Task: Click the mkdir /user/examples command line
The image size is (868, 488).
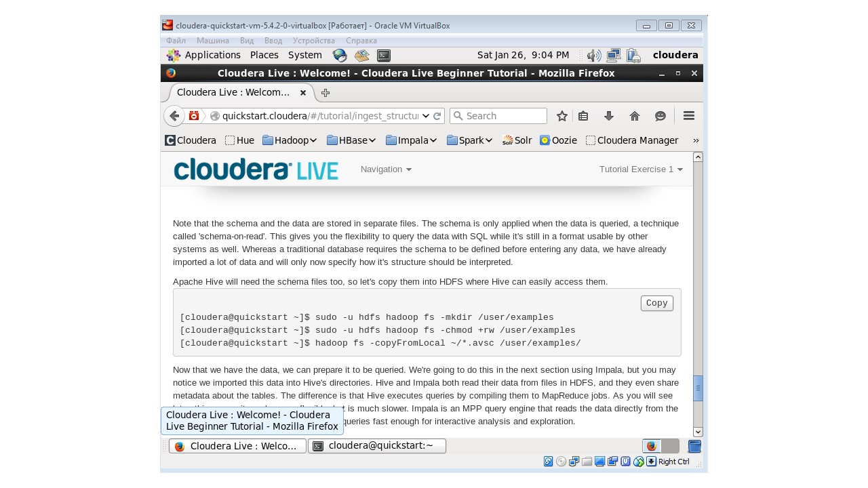Action: [x=367, y=317]
